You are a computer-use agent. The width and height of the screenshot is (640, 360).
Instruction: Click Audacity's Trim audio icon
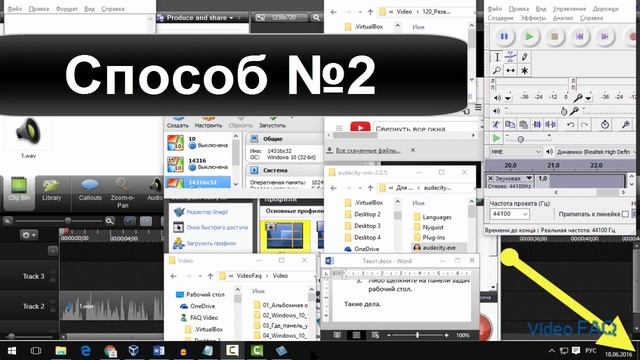click(537, 124)
